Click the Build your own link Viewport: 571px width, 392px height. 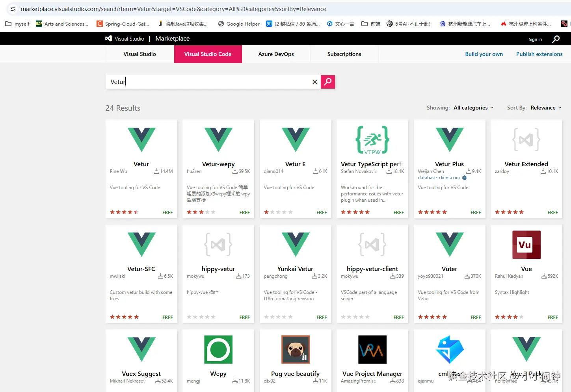(484, 54)
